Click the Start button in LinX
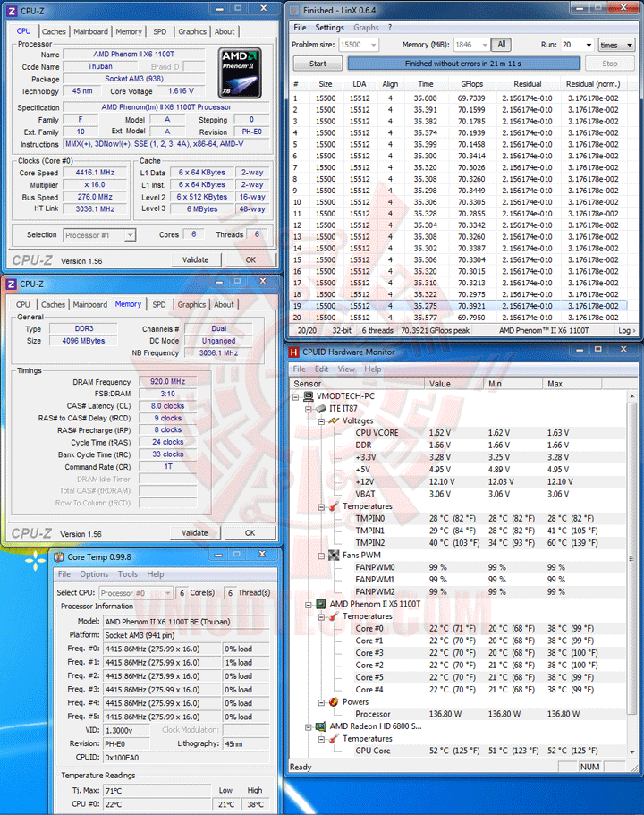 pos(318,64)
